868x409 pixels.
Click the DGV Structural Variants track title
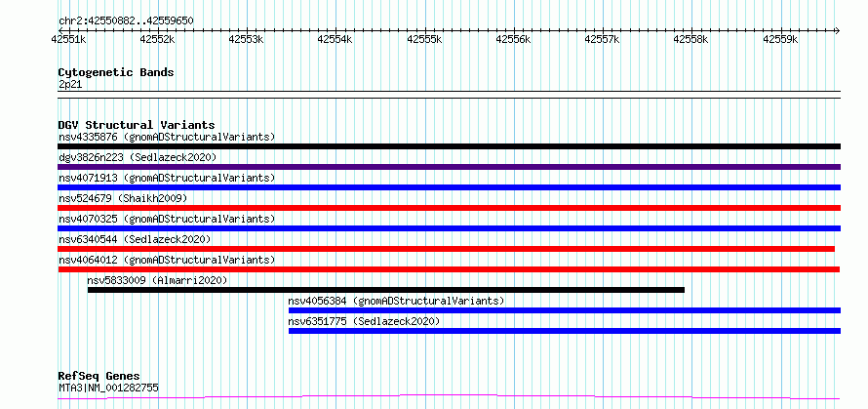click(x=137, y=125)
